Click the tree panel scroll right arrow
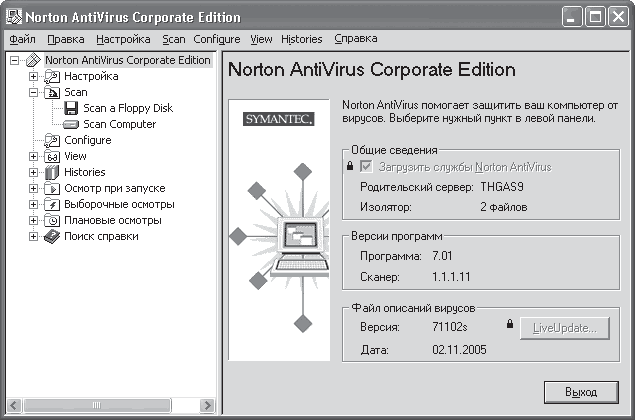This screenshot has width=635, height=420. (207, 405)
